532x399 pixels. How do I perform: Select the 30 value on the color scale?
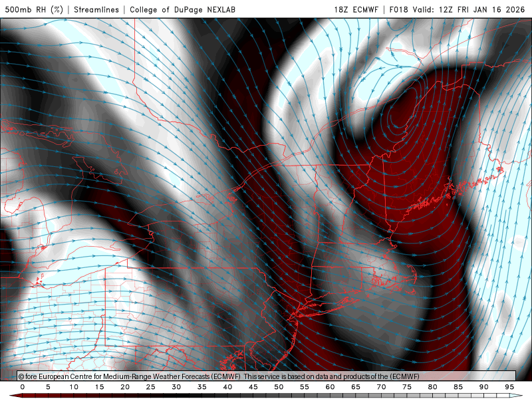[x=176, y=387]
